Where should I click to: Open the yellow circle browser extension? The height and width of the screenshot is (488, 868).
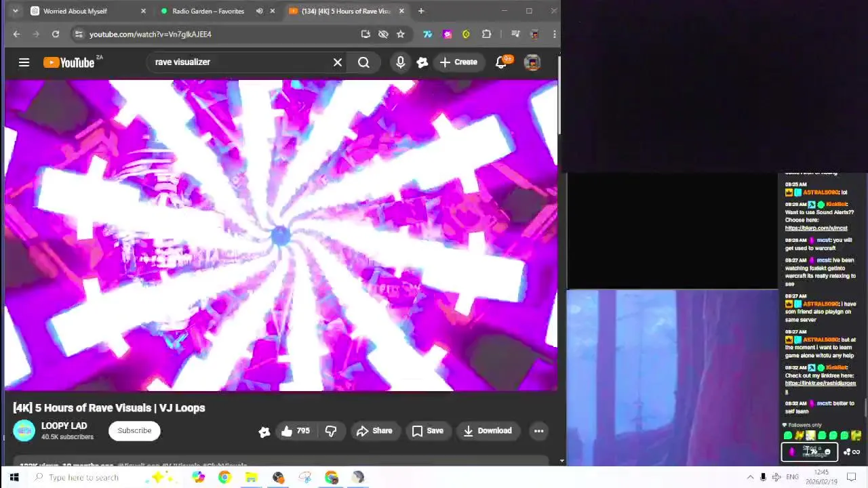pyautogui.click(x=467, y=34)
